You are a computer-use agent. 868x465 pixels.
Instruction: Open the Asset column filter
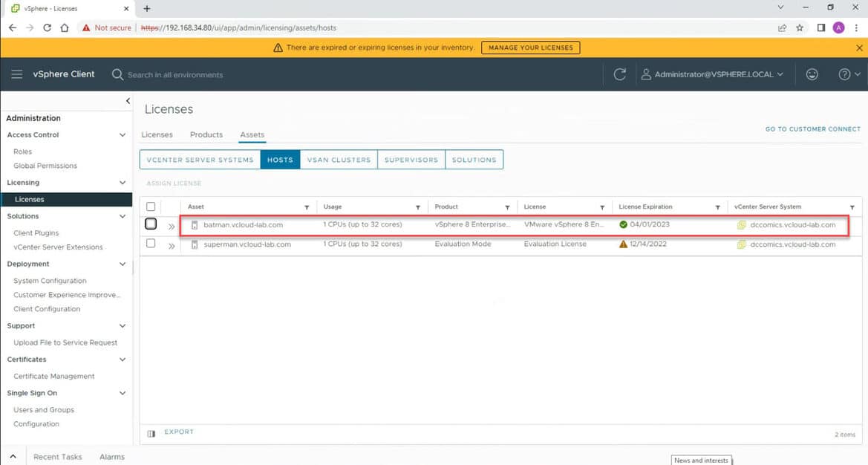[x=307, y=207]
